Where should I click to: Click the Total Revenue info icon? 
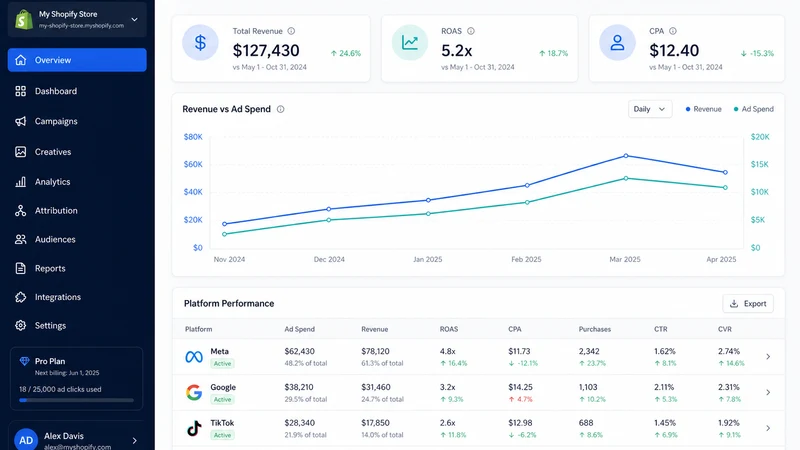coord(291,31)
